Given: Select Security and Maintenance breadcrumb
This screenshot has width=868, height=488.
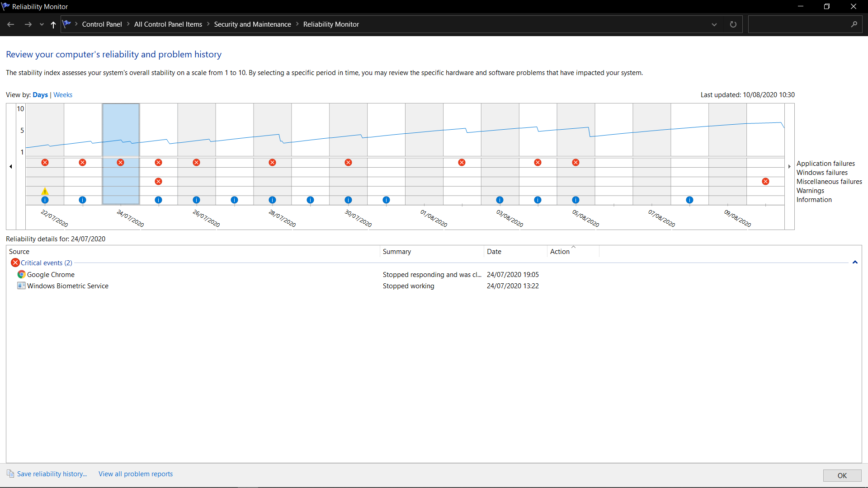Looking at the screenshot, I should [x=252, y=24].
